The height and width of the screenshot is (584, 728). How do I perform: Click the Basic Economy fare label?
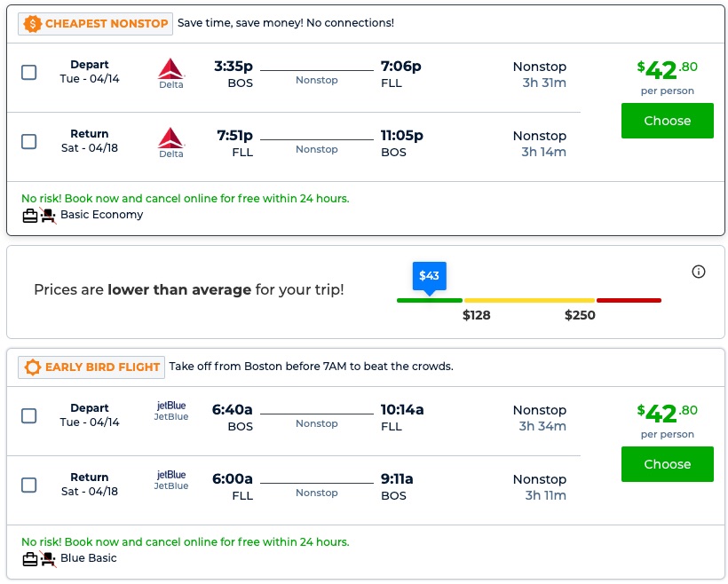pos(101,215)
